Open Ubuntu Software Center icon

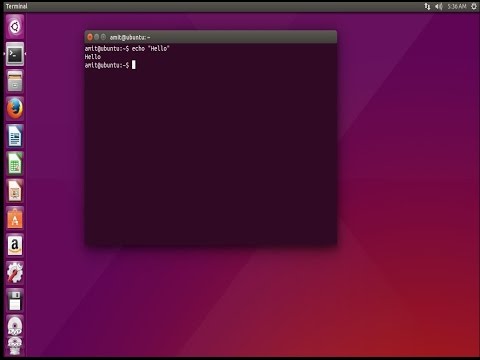point(15,218)
